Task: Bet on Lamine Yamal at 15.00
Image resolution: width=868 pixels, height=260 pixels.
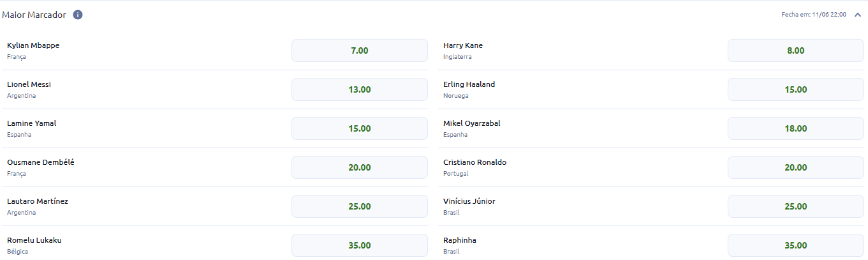Action: (x=360, y=128)
